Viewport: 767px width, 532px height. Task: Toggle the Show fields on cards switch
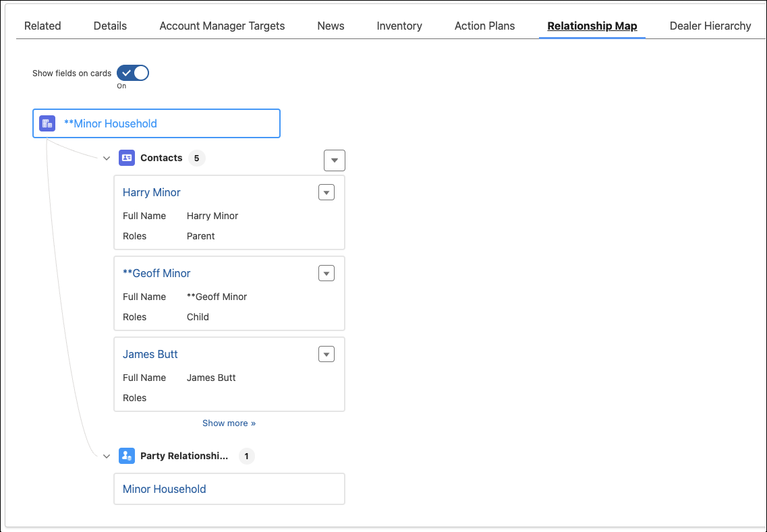click(133, 73)
